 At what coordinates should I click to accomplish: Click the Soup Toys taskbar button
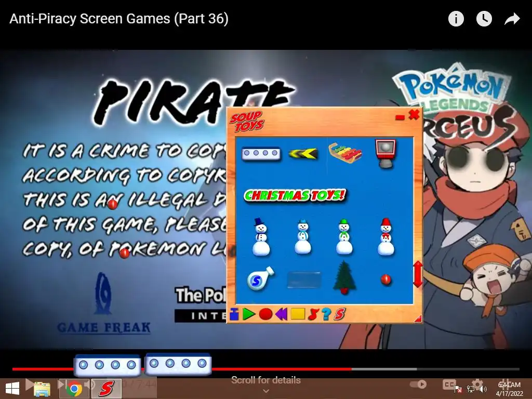coord(106,389)
